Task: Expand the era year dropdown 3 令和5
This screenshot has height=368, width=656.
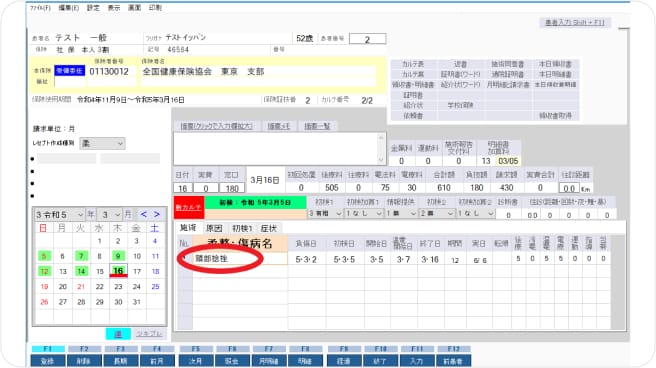Action: click(x=59, y=215)
